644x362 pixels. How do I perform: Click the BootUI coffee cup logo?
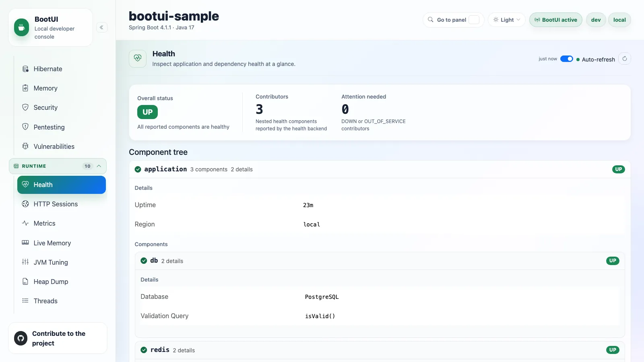[22, 27]
